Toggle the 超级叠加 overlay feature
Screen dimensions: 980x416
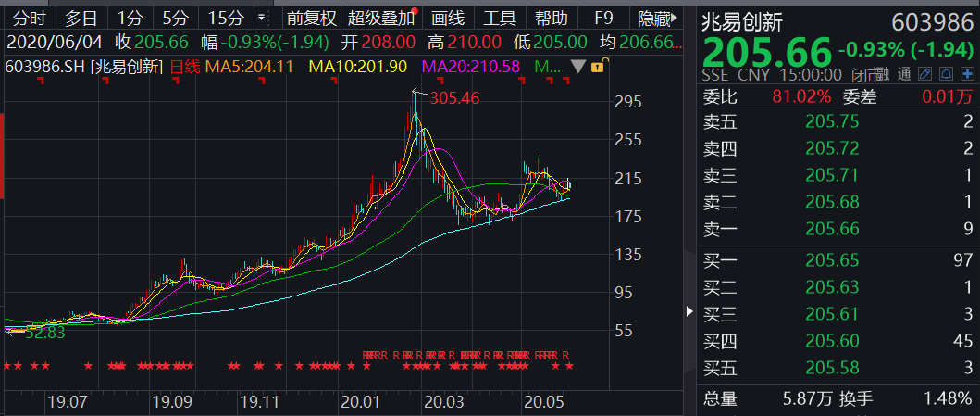(380, 18)
